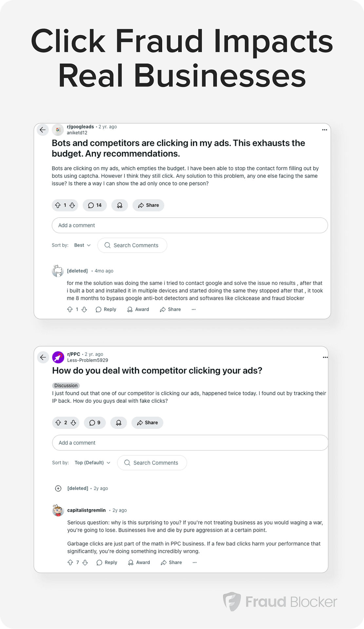The width and height of the screenshot is (364, 629).
Task: Give award to the r/PPC post
Action: (119, 423)
